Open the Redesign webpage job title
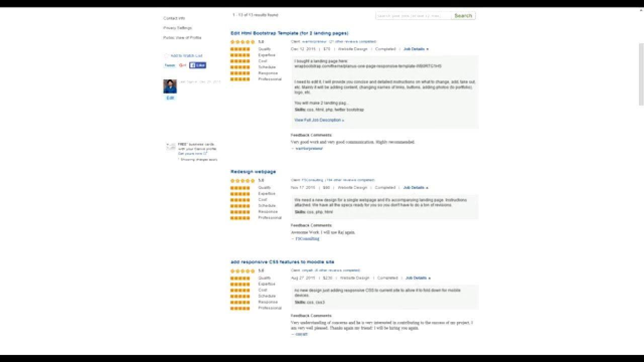 pos(253,172)
